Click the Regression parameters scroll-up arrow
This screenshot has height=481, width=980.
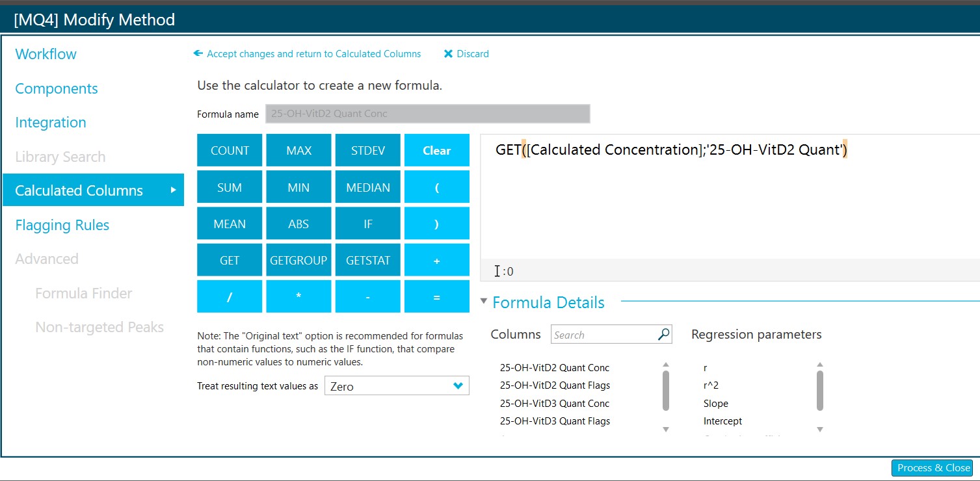(x=820, y=365)
